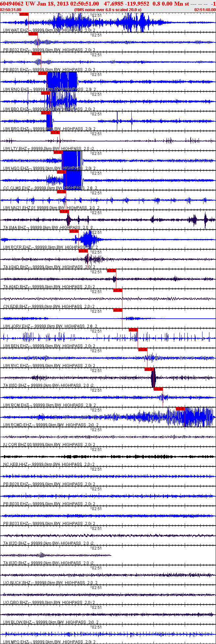Image resolution: width=216 pixels, height=644 pixels.
Task: Click the 'PB.B033.EHZ' station label
Action: tap(16, 524)
